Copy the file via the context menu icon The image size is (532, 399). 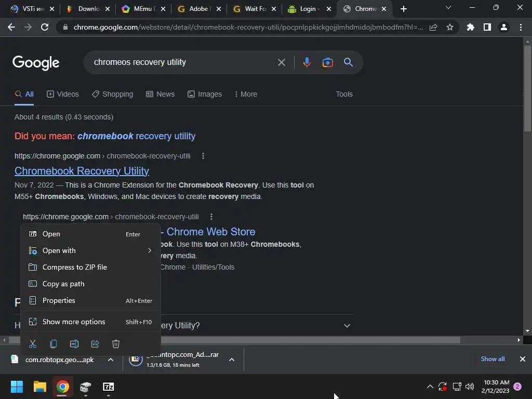click(x=54, y=344)
